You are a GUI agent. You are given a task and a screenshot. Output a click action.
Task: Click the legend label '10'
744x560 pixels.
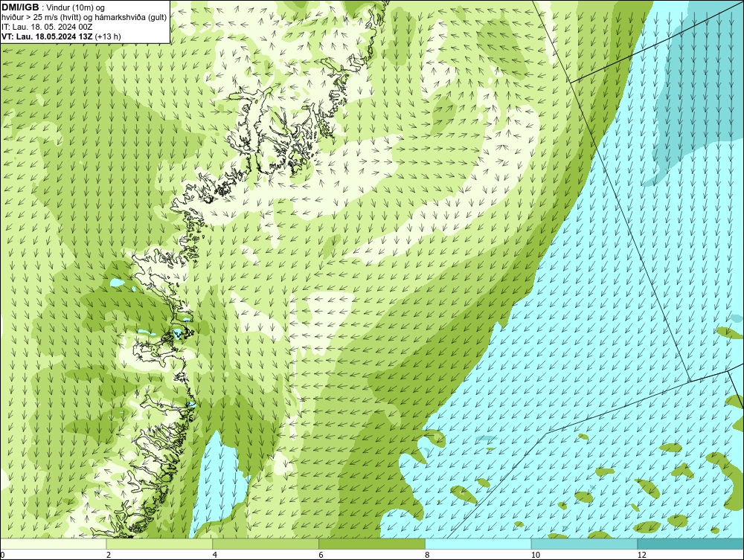coord(536,555)
